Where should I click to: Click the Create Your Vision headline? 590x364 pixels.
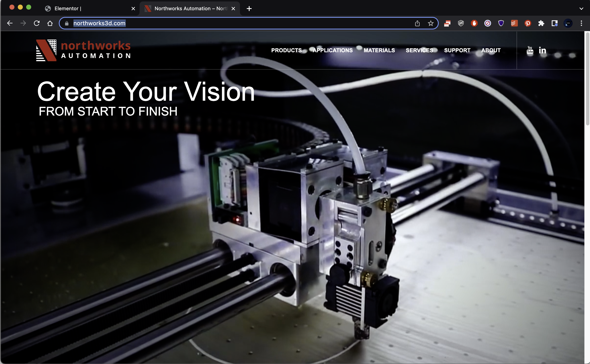[x=146, y=92]
